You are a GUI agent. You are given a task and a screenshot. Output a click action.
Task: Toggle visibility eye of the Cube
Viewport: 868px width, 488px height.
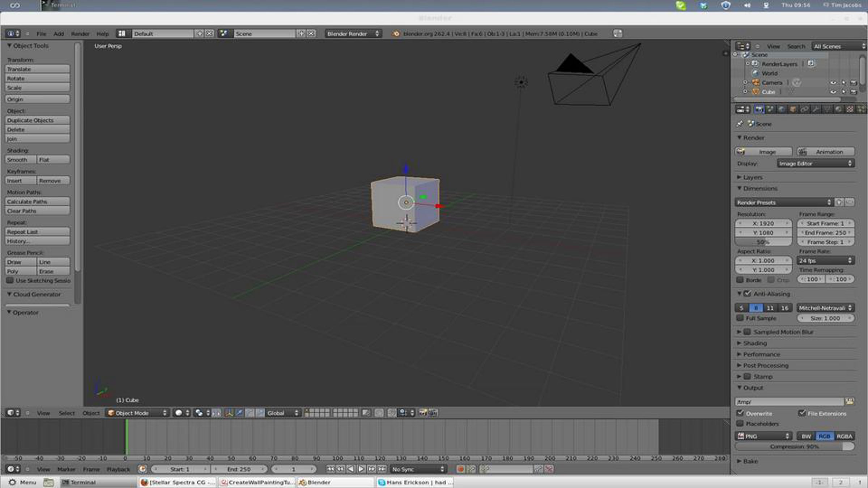[833, 92]
